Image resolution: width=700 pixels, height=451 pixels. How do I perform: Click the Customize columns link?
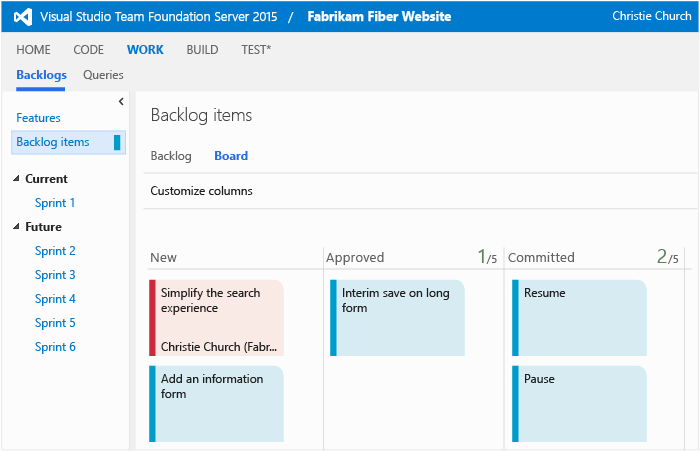pos(201,191)
